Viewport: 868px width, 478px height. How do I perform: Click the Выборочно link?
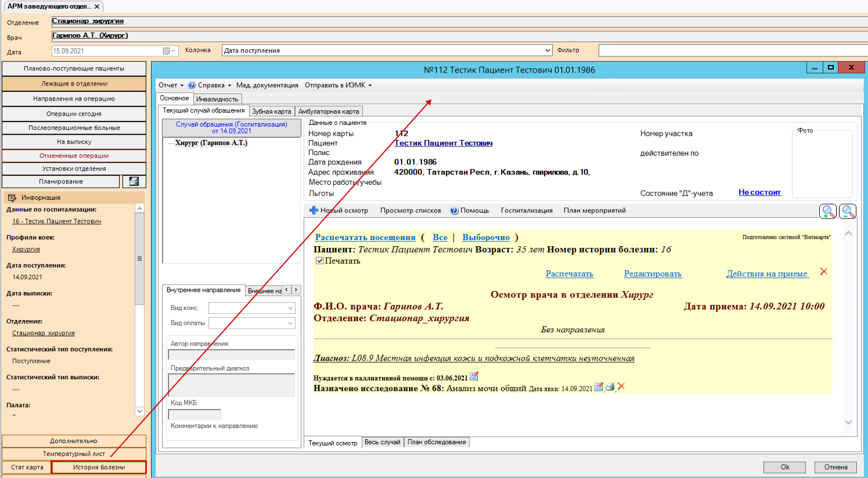(486, 237)
